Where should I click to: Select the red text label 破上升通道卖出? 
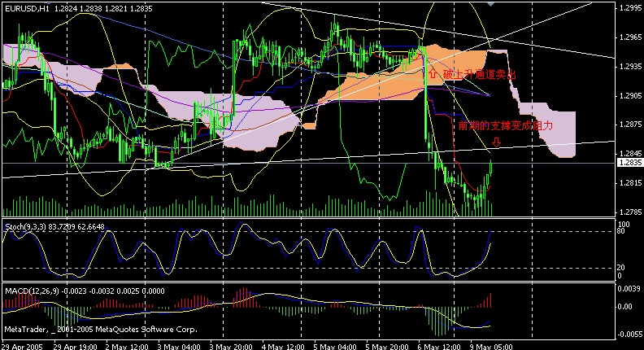click(479, 74)
